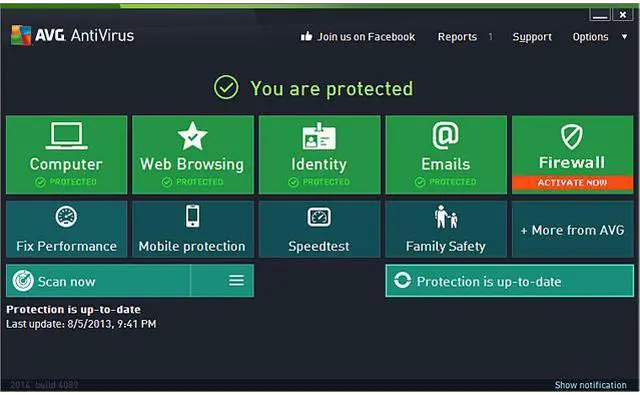Open the Computer protection tile label
Screen dimensions: 640x395
pos(66,164)
